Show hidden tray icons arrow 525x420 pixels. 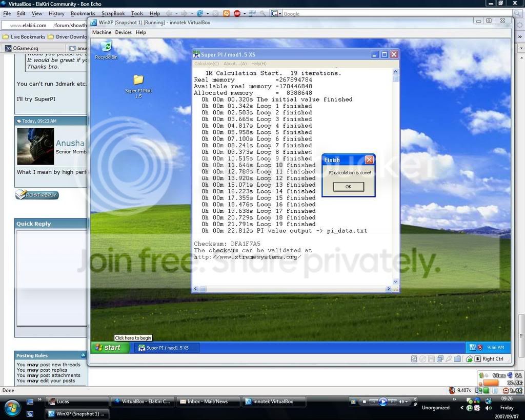click(x=462, y=408)
